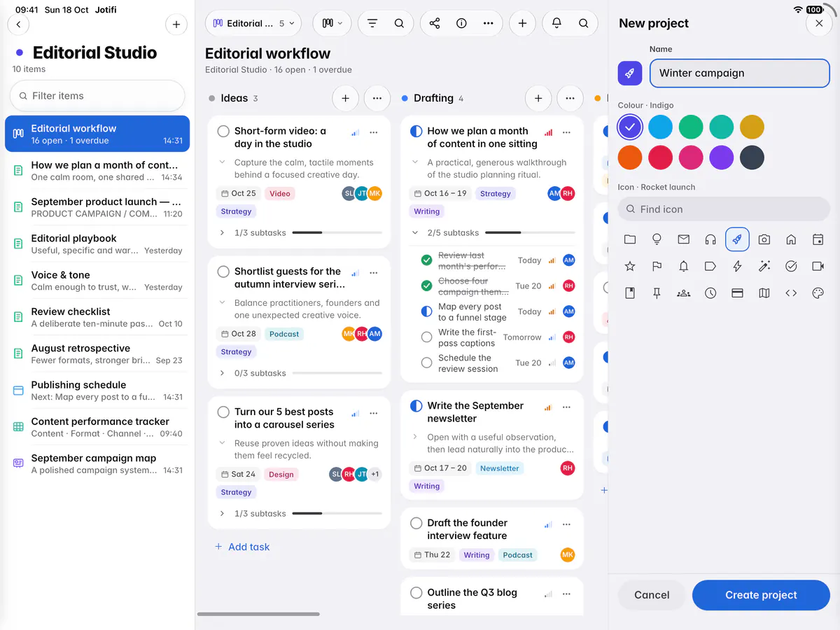Pick the dark slate colour swatch
Screen dimensions: 840x630
[x=752, y=157]
